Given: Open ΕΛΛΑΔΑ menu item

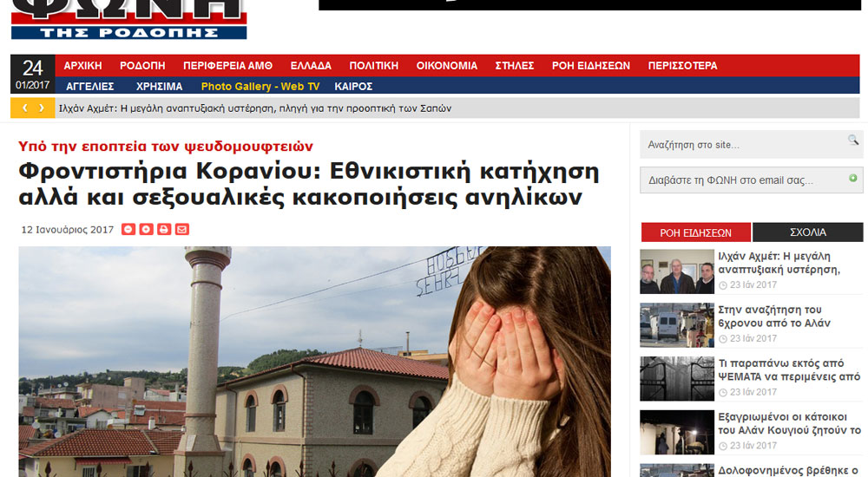Looking at the screenshot, I should pos(311,65).
